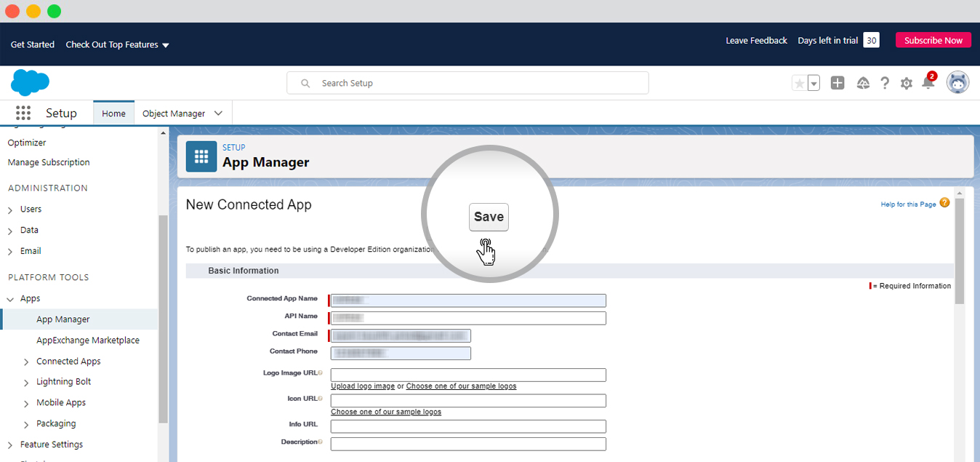This screenshot has height=462, width=980.
Task: Click the Upload logo image link
Action: pyautogui.click(x=363, y=386)
